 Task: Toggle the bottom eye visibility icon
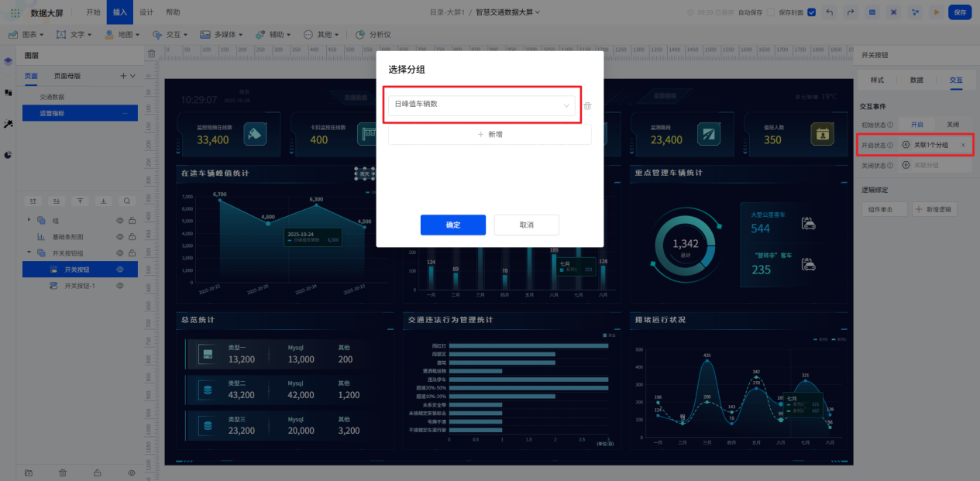coord(132,472)
